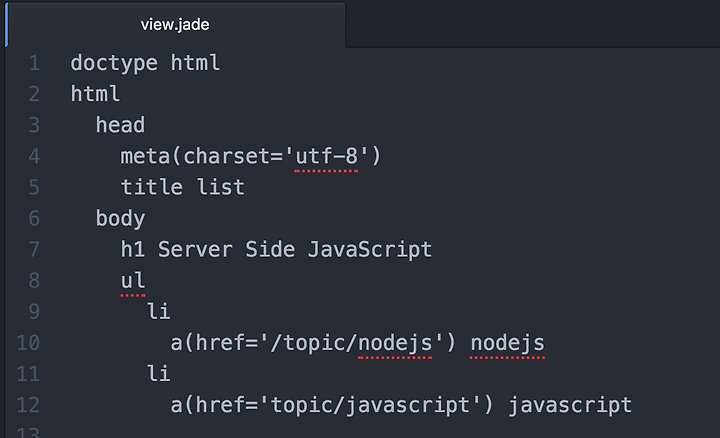Click 'h1 Server Side JavaScript' text
The width and height of the screenshot is (720, 438).
(x=276, y=250)
